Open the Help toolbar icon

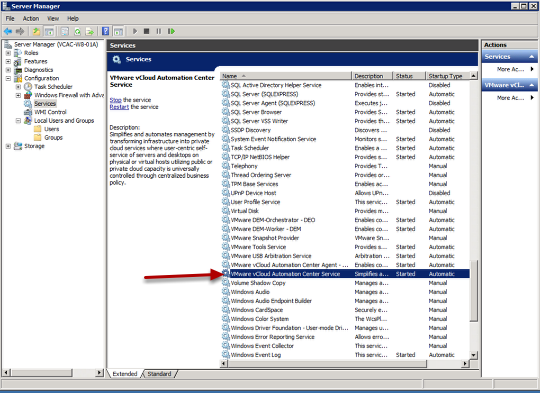106,31
